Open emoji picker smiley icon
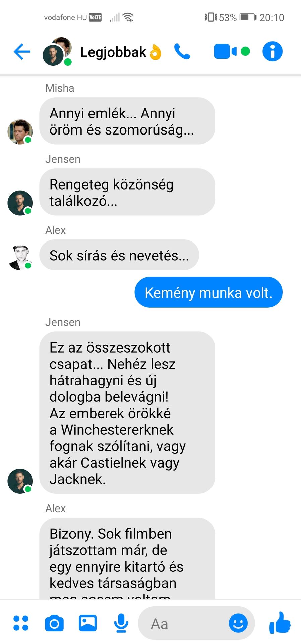 pos(238,623)
